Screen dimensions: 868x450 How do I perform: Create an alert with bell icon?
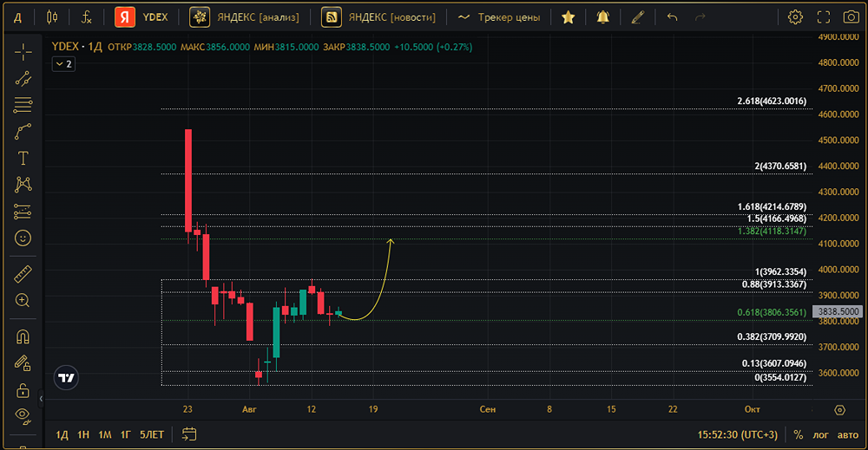(x=603, y=17)
